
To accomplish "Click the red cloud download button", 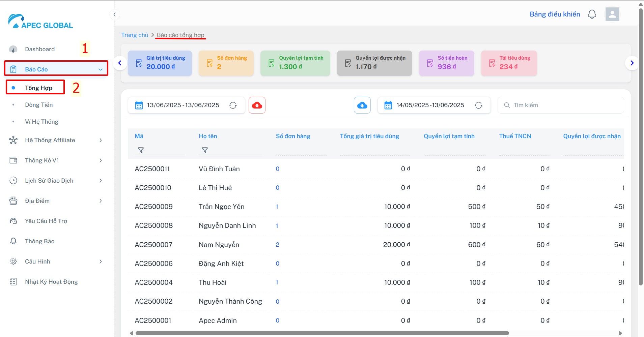I will [257, 105].
